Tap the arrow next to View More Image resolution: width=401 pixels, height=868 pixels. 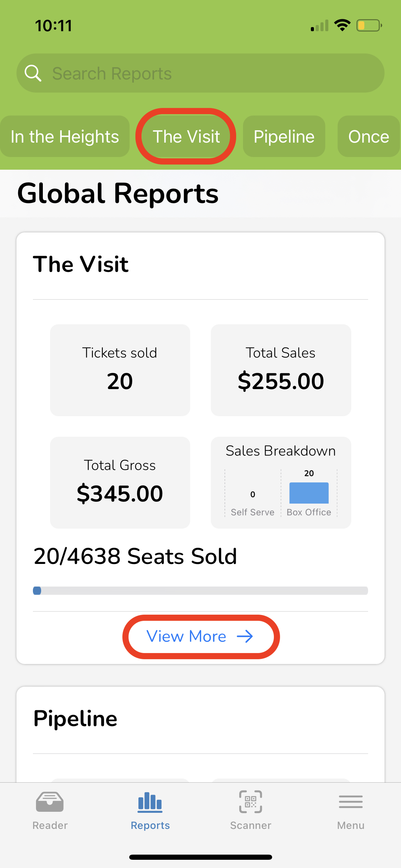[245, 637]
